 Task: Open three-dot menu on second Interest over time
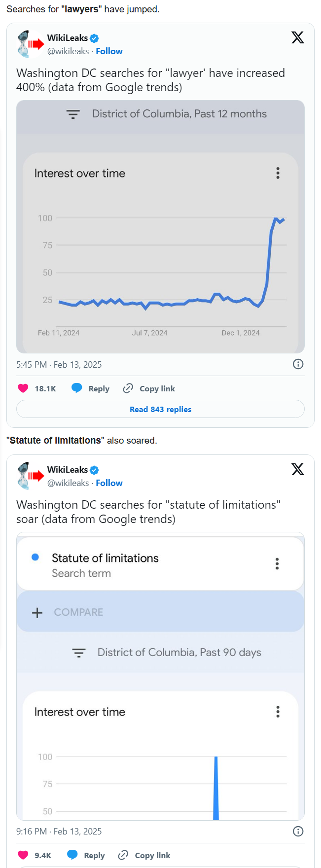click(x=278, y=712)
